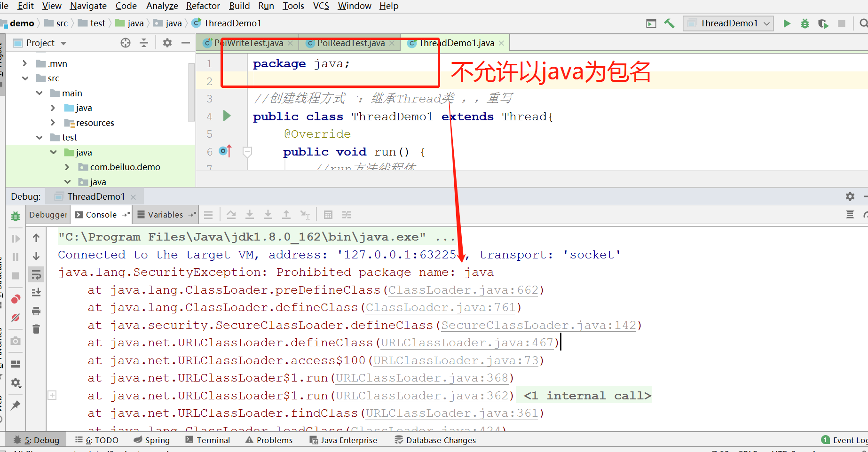The height and width of the screenshot is (452, 868).
Task: Open the Spring tool window
Action: click(x=151, y=440)
